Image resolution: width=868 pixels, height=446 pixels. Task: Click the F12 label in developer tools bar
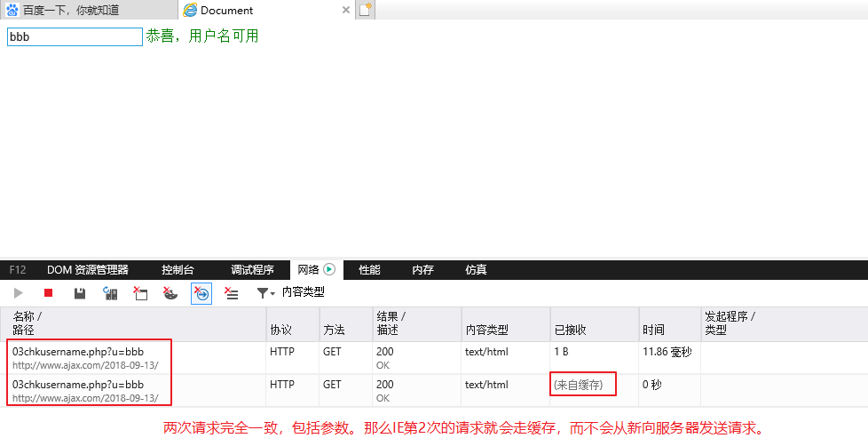click(18, 270)
